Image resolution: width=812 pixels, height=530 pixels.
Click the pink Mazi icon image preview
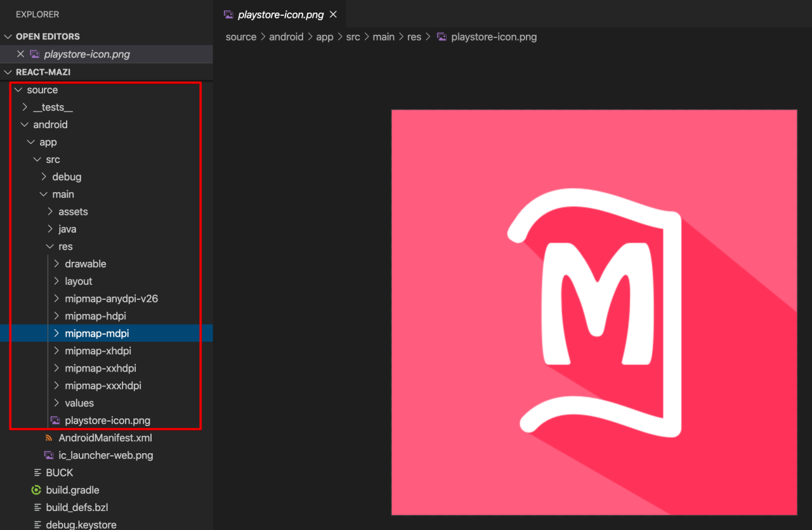(x=594, y=312)
